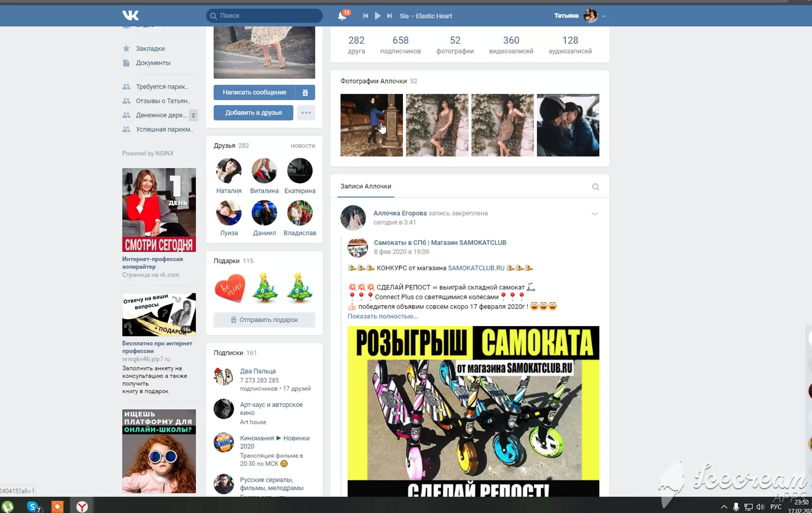Open friend Луиза avatar
The image size is (812, 513).
[229, 213]
